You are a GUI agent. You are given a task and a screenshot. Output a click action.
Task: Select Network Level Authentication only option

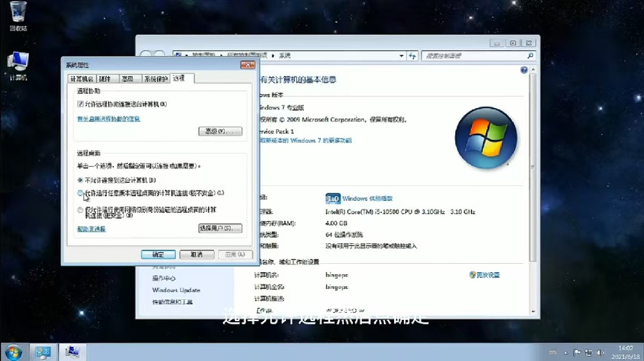(x=80, y=210)
